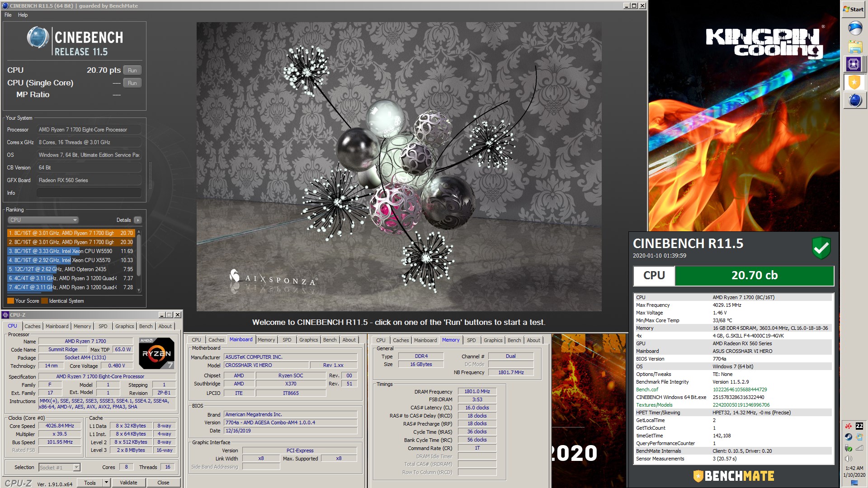Click the Core Speed value 4026.84 MHz

point(60,426)
